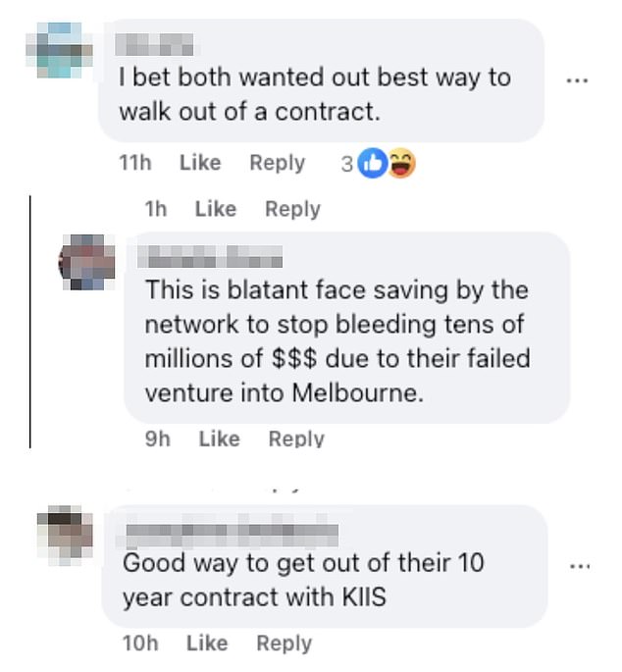View reaction count of 3

[346, 164]
